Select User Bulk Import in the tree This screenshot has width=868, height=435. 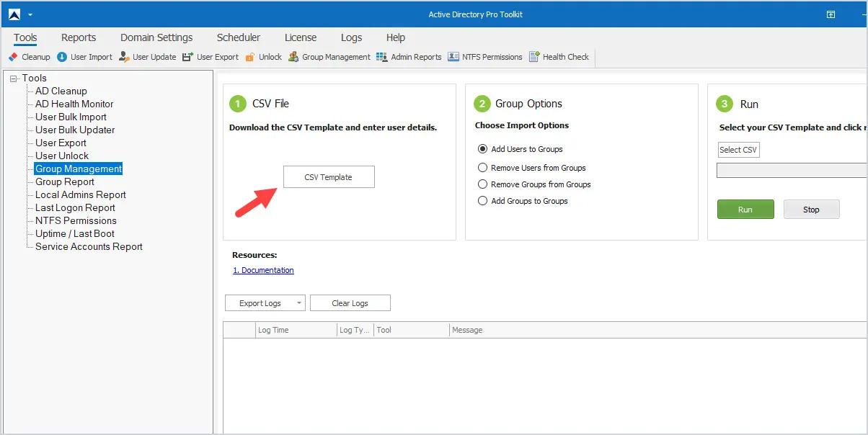pyautogui.click(x=71, y=117)
